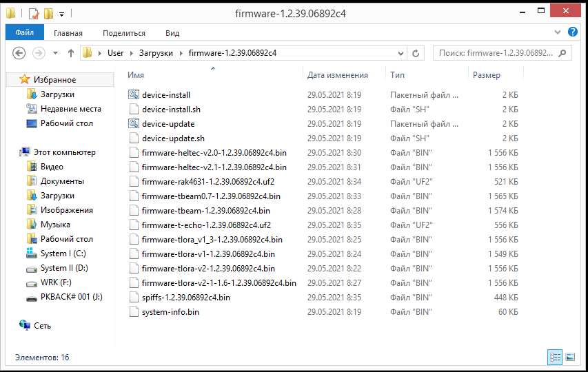Select firmware-tlora-v1-1.2.39.06892c4.bin file icon
The image size is (588, 372).
134,254
